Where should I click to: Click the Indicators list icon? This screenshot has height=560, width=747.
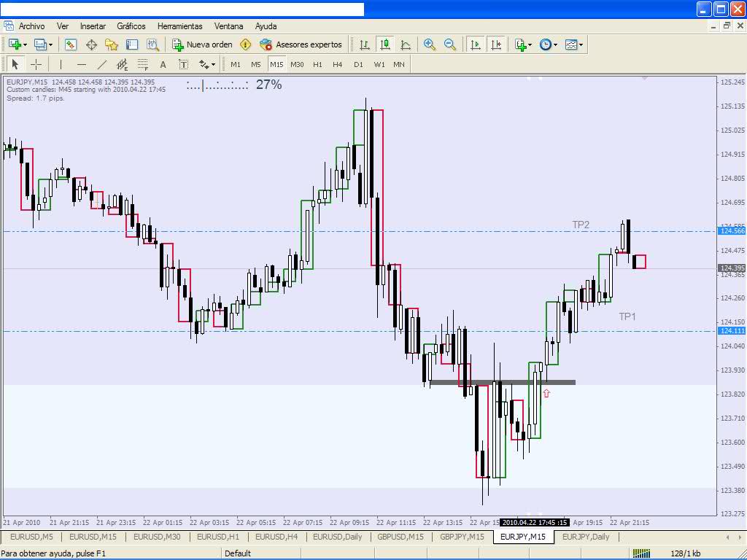point(520,44)
